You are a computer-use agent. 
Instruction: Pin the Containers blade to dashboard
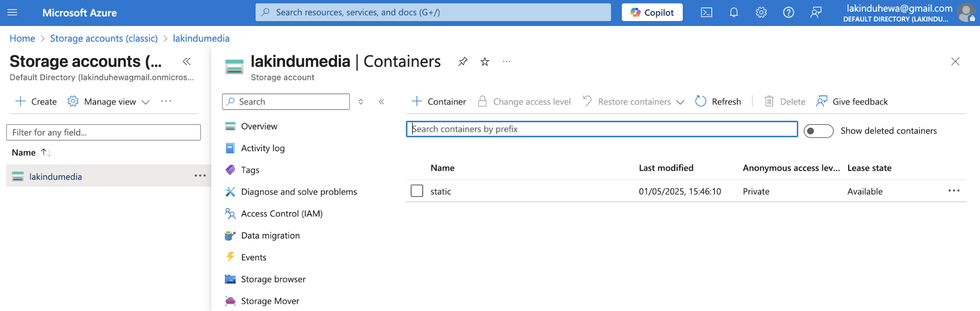(463, 62)
